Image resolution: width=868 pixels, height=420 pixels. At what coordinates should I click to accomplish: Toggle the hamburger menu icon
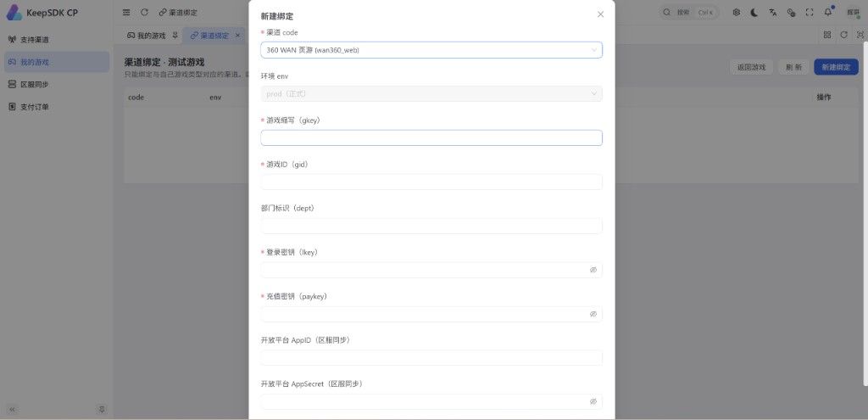coord(126,12)
